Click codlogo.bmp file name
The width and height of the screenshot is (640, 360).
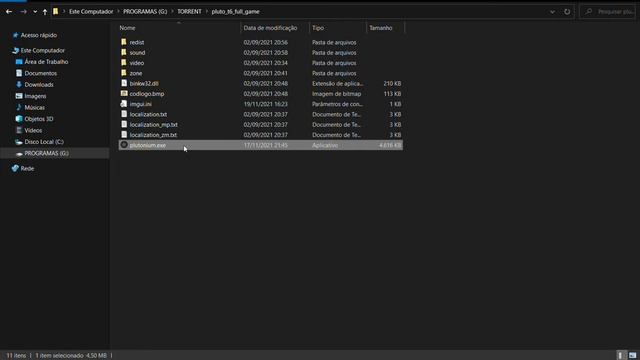tap(147, 94)
